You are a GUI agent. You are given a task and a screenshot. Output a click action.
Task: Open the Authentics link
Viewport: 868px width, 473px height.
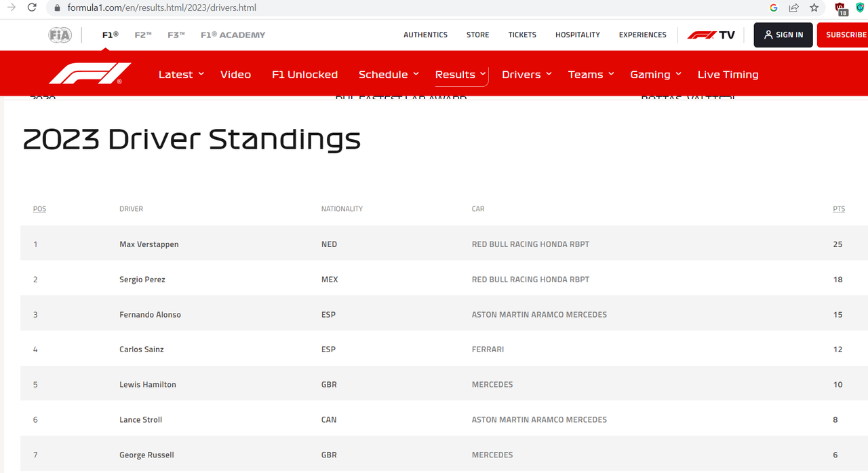(x=425, y=35)
